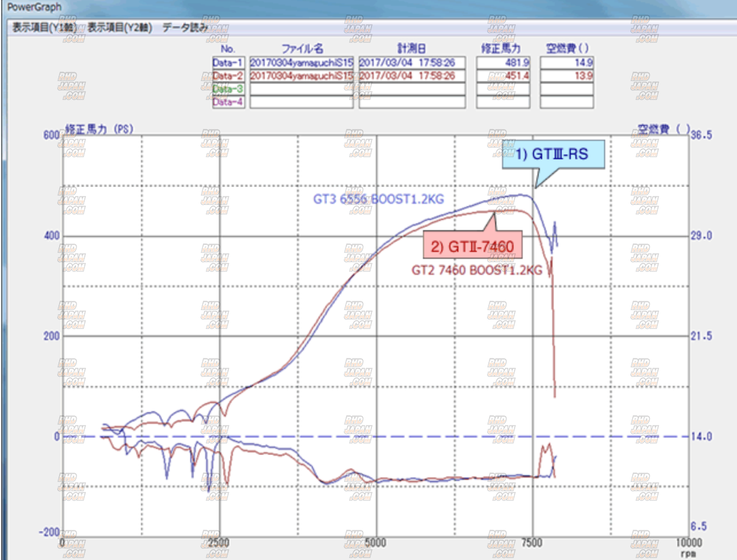Click the 451.4 corrected horsepower value
The height and width of the screenshot is (560, 737).
point(503,76)
